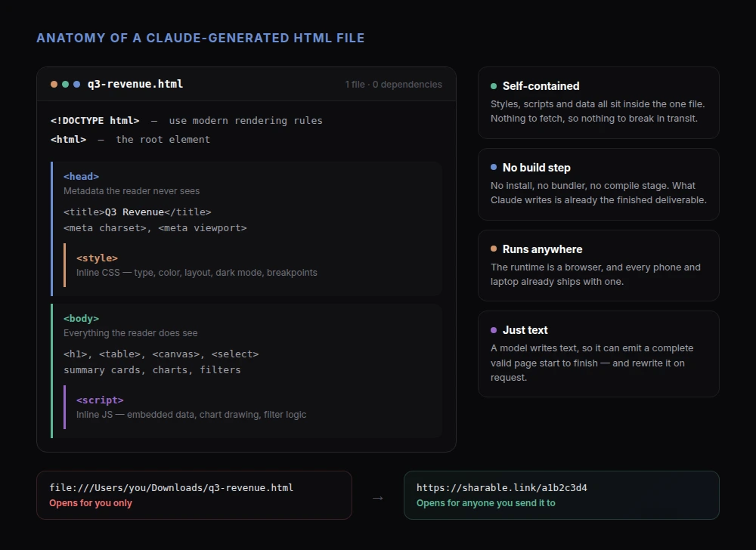The image size is (756, 550).
Task: Click 'Metadata the reader never sees' caption
Action: click(132, 190)
